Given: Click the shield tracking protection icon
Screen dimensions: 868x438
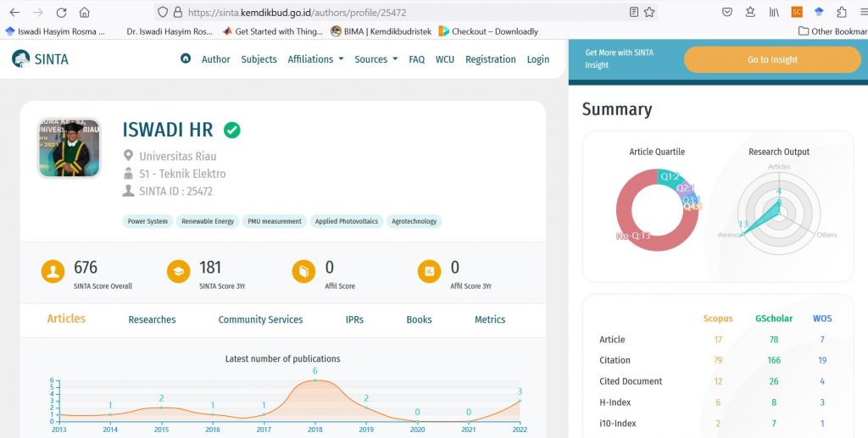Looking at the screenshot, I should click(x=162, y=12).
